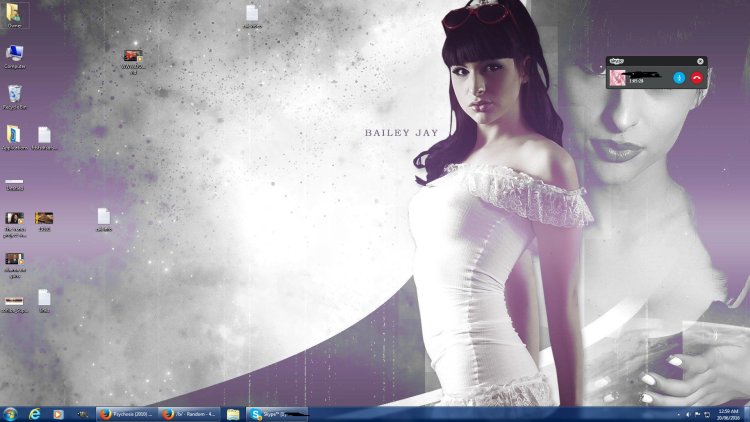Open Windows Media Player from the taskbar
The width and height of the screenshot is (750, 422).
(x=58, y=414)
